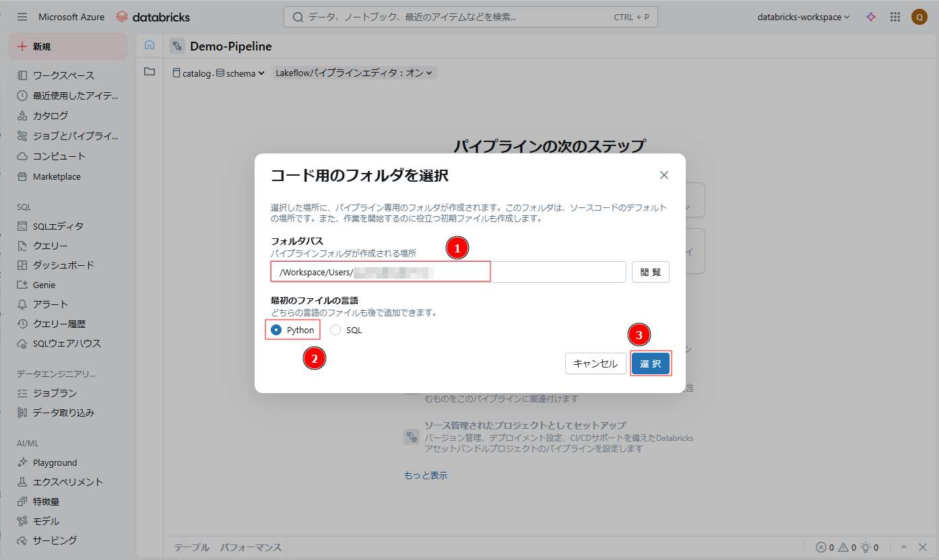Close the folder selection dialog with X
Viewport: 939px width, 560px height.
click(664, 175)
